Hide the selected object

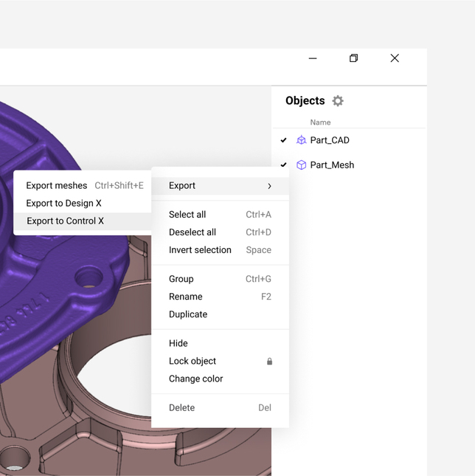pos(178,344)
